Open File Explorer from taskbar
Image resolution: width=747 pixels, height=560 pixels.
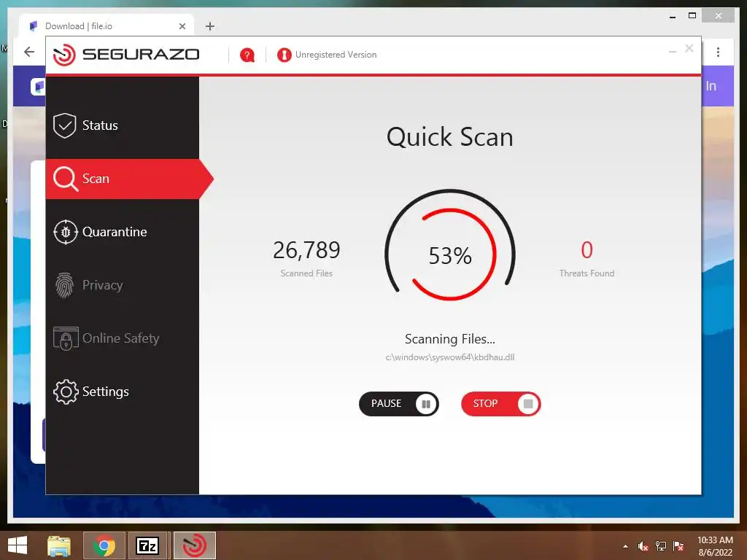tap(59, 545)
